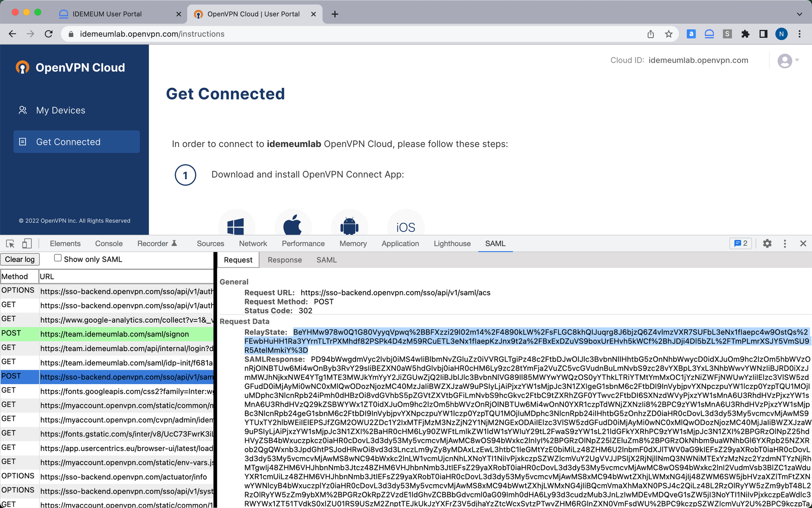The height and width of the screenshot is (508, 812).
Task: Open the Network DevTools tab
Action: [x=253, y=243]
